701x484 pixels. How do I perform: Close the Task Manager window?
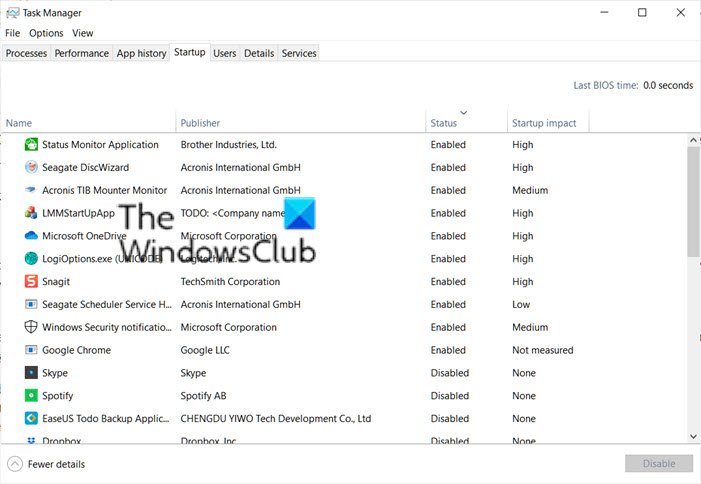pos(680,13)
